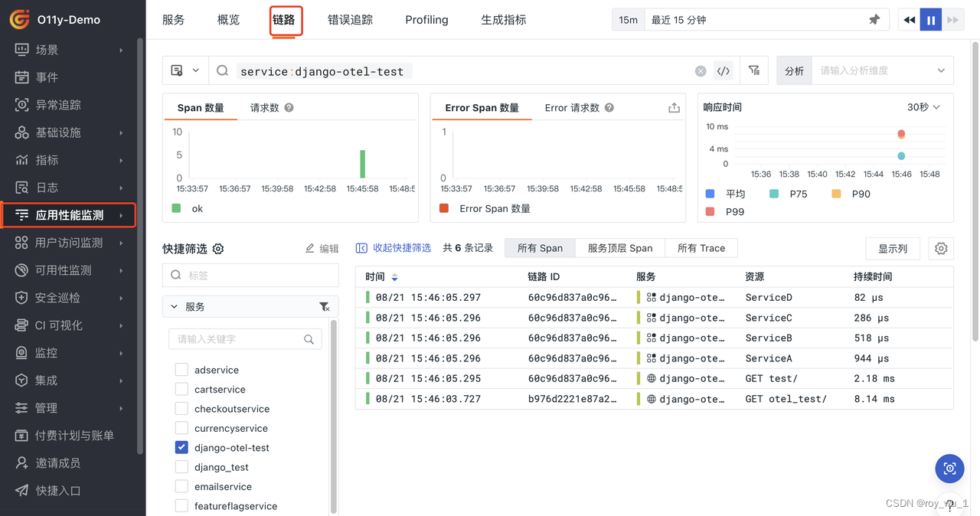Click the code snippet icon beside search bar
This screenshot has width=980, height=516.
tap(724, 70)
